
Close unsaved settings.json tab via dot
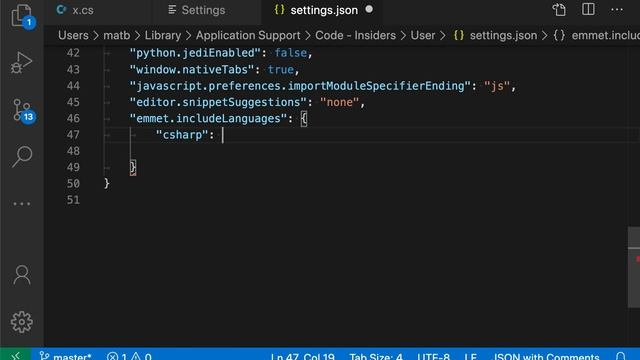(x=369, y=9)
